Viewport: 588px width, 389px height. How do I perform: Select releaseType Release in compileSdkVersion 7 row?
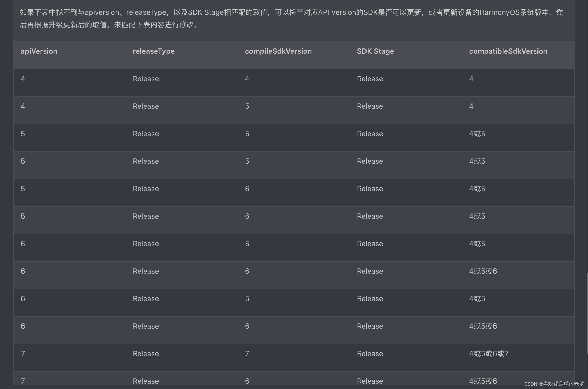tap(182, 358)
